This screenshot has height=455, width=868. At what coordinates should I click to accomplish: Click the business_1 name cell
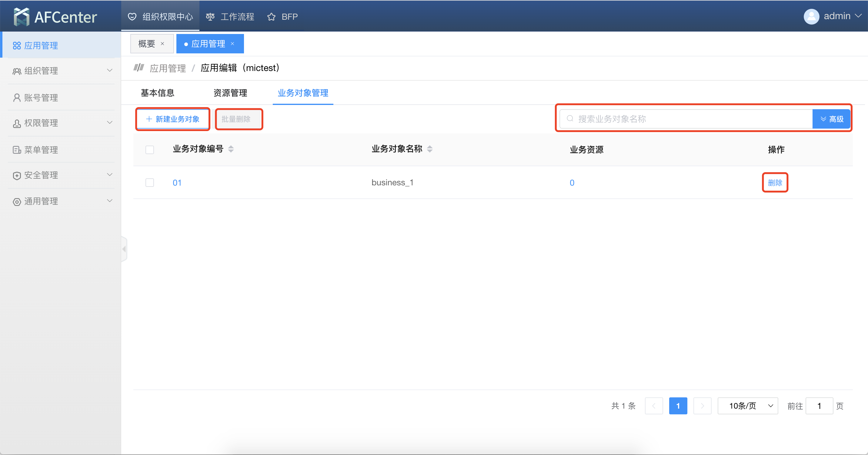coord(392,183)
